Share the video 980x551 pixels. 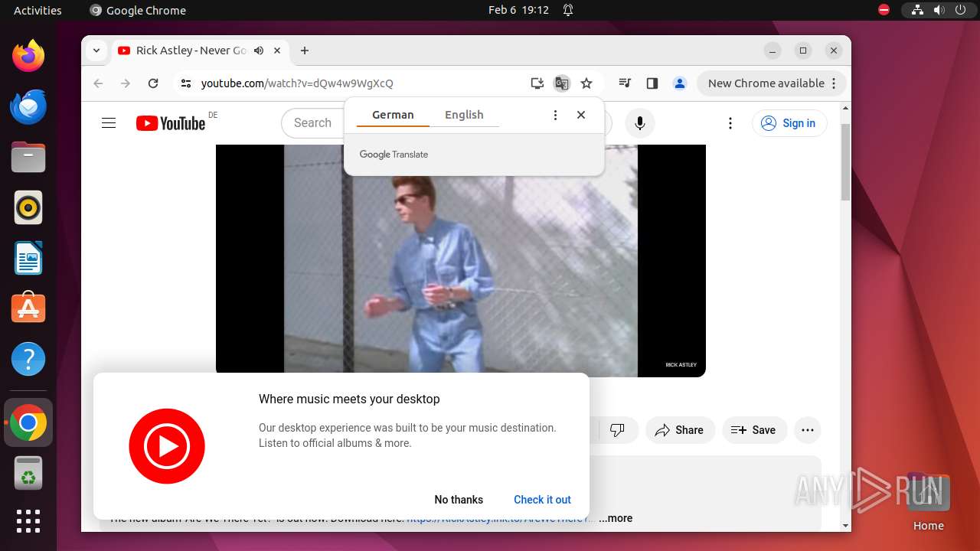pos(679,430)
